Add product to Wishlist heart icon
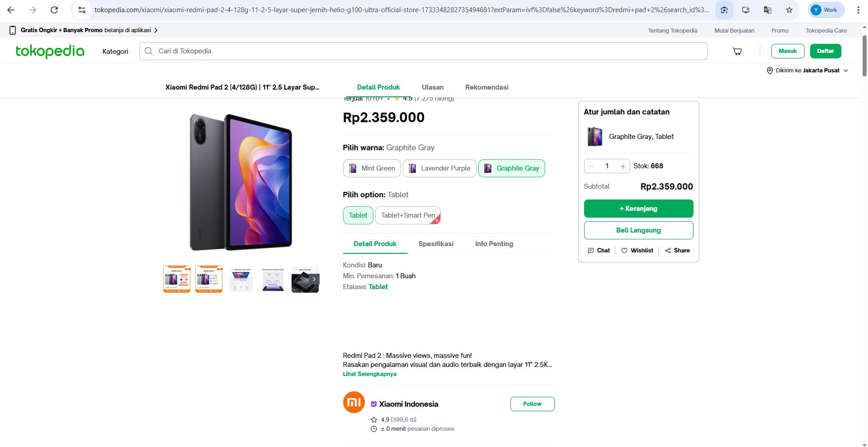Screen dimensions: 868x447 click(624, 251)
